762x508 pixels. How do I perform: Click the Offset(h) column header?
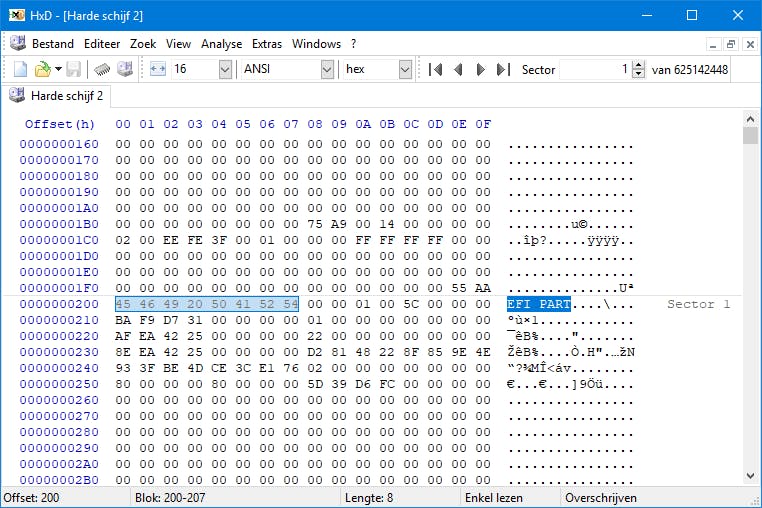(60, 124)
